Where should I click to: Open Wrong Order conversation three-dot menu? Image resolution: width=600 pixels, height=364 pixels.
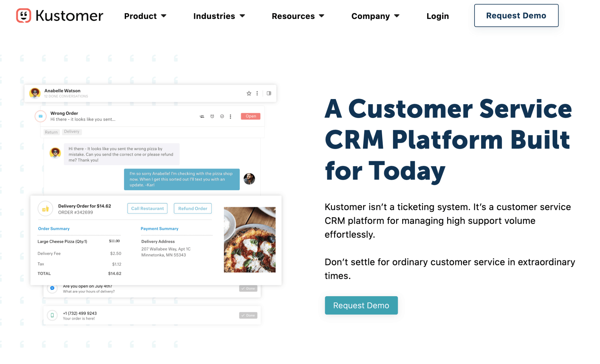pos(231,116)
